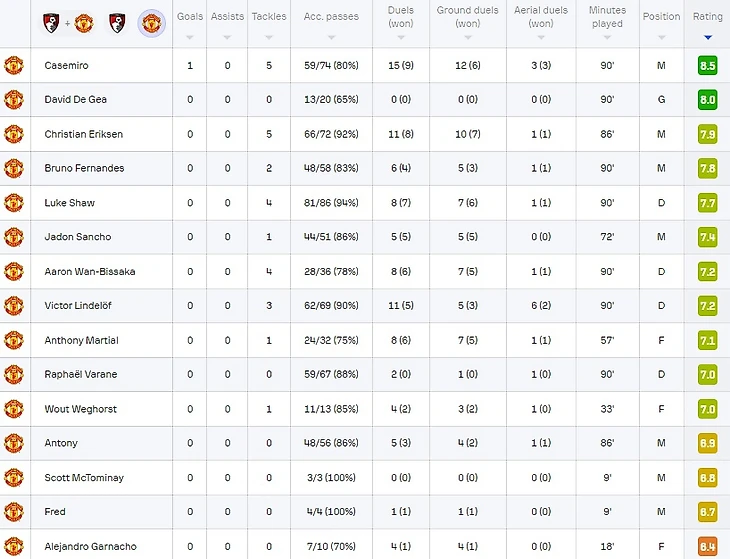The width and height of the screenshot is (730, 559).
Task: Click the club crest beside David De Gea
Action: pyautogui.click(x=13, y=100)
